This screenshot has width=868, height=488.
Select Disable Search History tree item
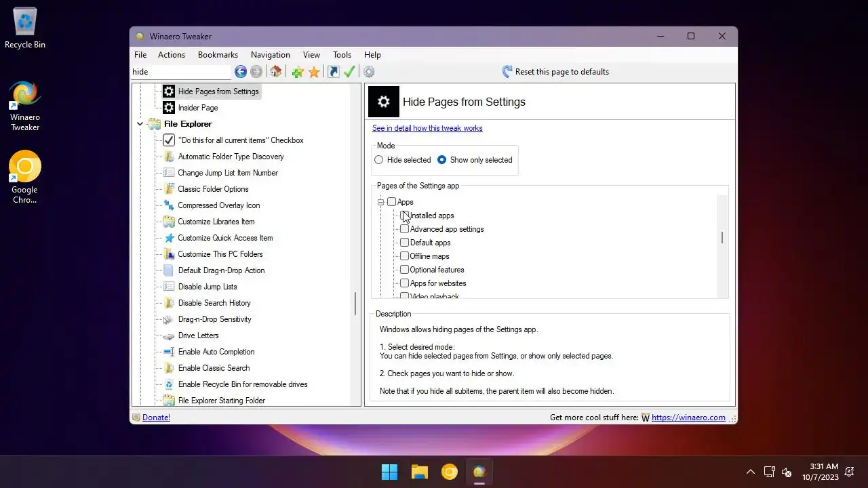(x=214, y=303)
